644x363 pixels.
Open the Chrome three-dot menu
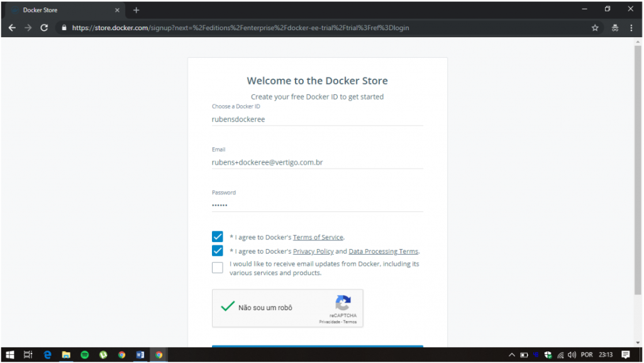(631, 28)
